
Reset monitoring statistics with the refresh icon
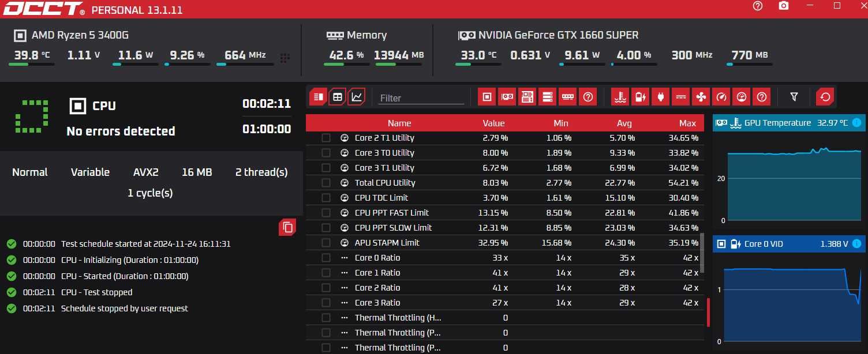(x=825, y=97)
